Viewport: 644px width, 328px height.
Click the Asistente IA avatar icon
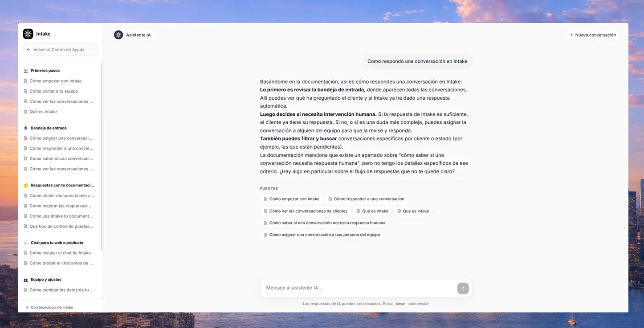[x=118, y=35]
